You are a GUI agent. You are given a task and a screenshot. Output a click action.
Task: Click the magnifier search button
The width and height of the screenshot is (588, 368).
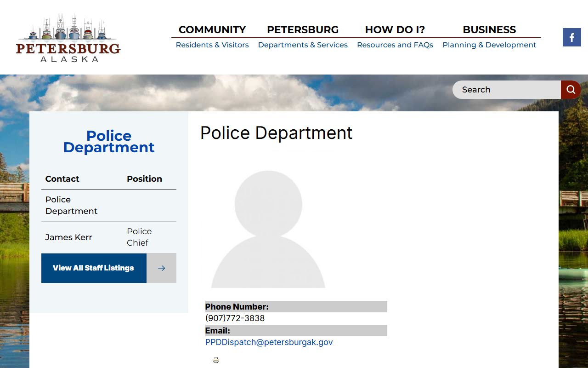[x=571, y=90]
